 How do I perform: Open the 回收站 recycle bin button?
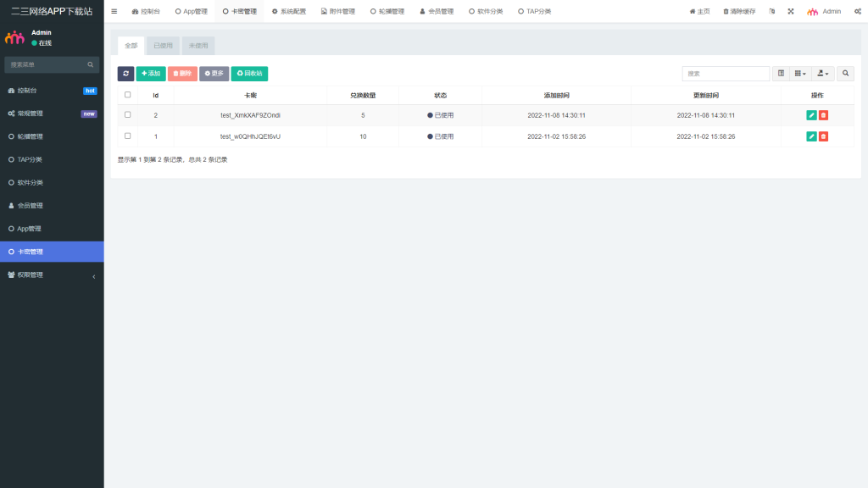[249, 74]
